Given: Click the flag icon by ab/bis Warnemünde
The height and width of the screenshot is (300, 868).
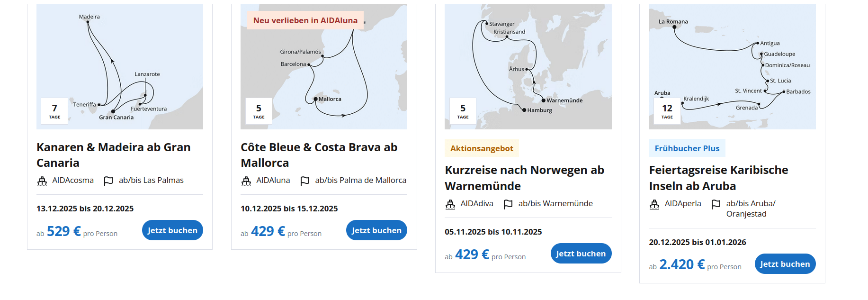Looking at the screenshot, I should pyautogui.click(x=508, y=204).
